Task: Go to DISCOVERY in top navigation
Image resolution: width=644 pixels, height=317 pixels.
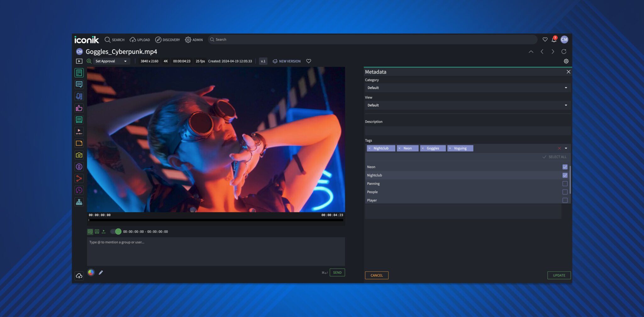Action: click(x=167, y=40)
